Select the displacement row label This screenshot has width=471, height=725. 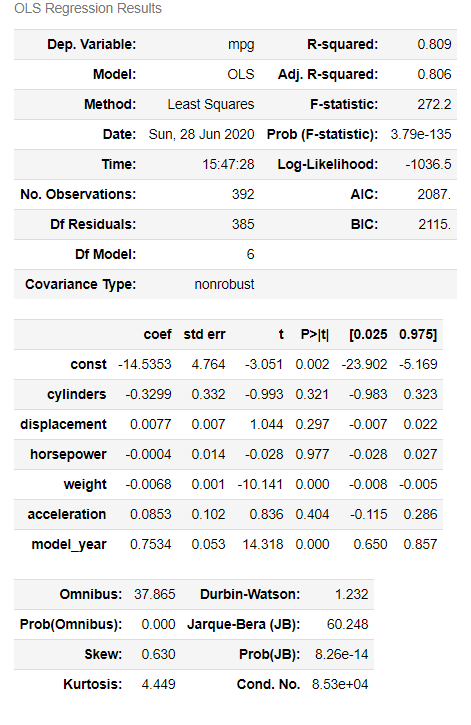point(63,424)
